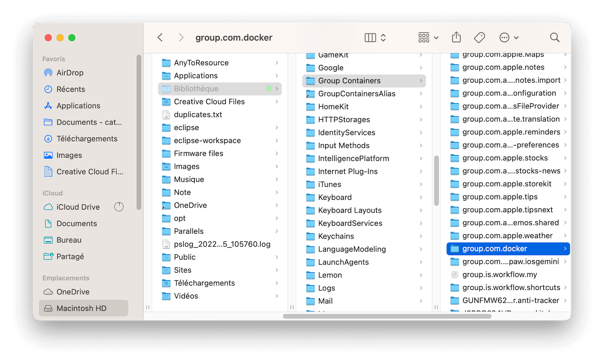Select the Musique folder
Viewport: 604px width, 364px height.
[220, 179]
